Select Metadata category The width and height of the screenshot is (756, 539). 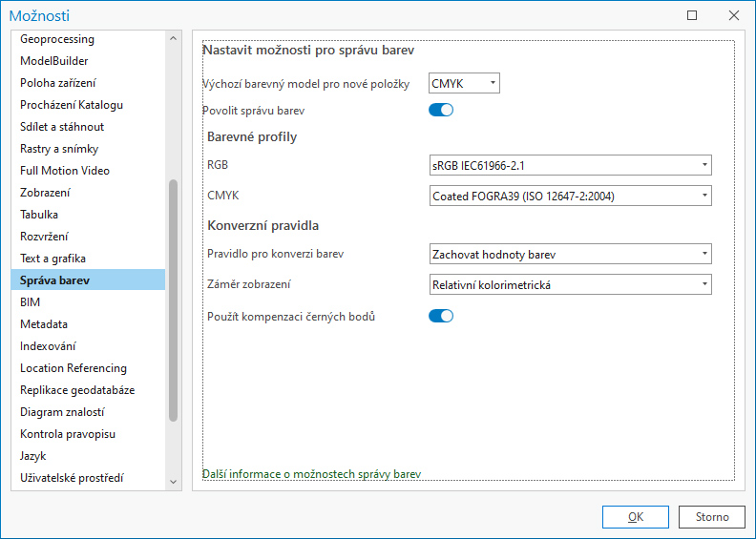click(88, 323)
